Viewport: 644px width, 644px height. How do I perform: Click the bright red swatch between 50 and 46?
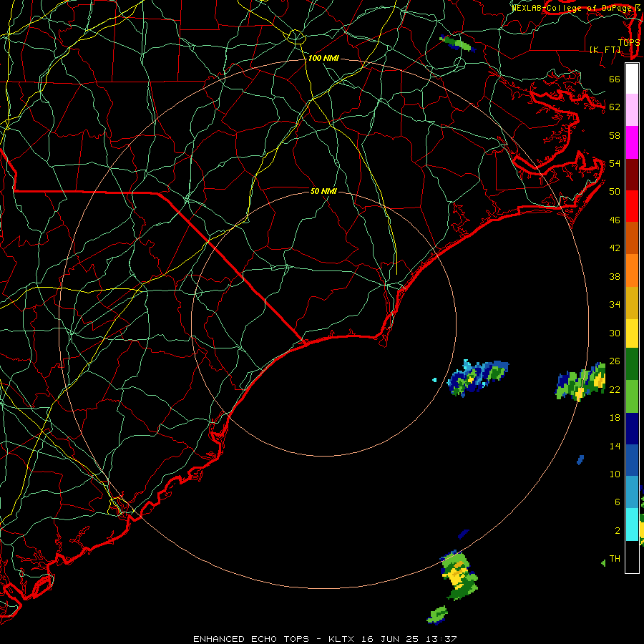[632, 206]
